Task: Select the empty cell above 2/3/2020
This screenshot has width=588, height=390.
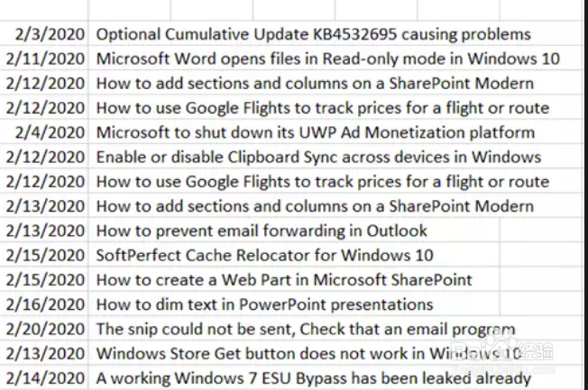Action: [44, 10]
